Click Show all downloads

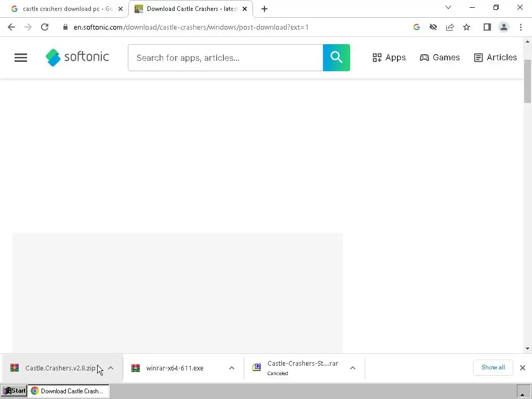pos(493,367)
